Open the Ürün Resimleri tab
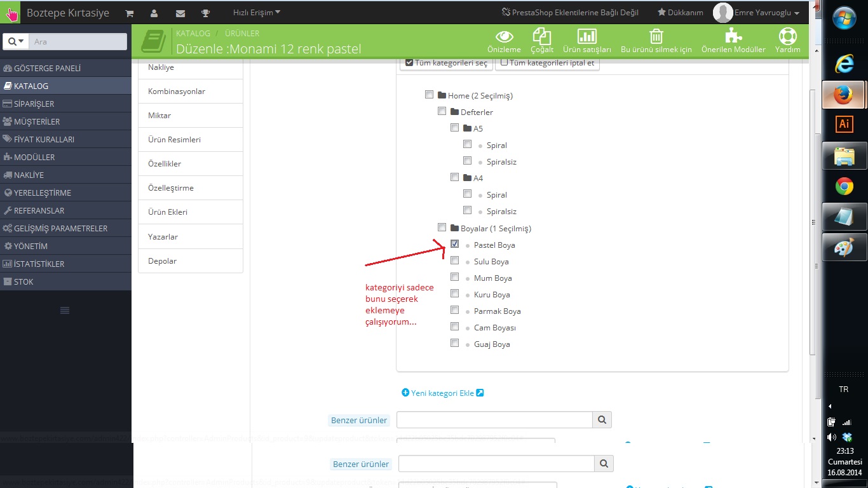The image size is (868, 488). (x=191, y=140)
